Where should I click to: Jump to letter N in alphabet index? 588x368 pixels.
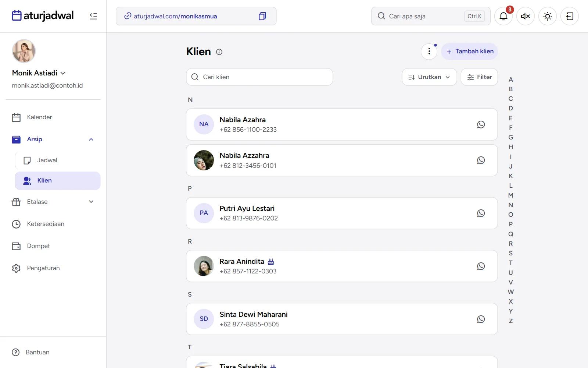[x=510, y=205]
